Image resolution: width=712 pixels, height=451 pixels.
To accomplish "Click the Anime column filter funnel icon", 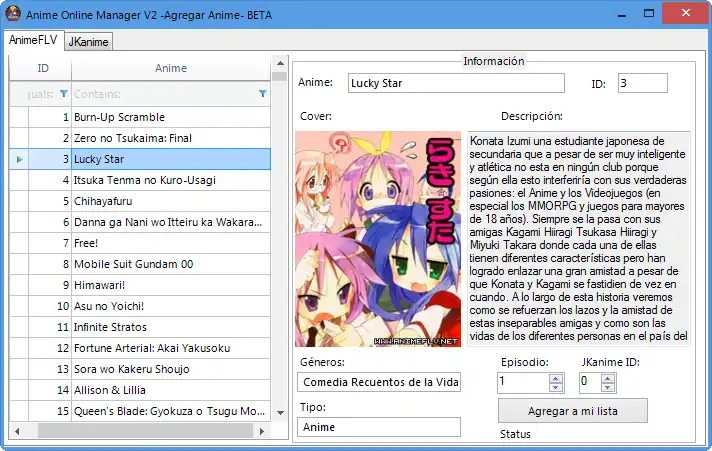I will (x=262, y=94).
